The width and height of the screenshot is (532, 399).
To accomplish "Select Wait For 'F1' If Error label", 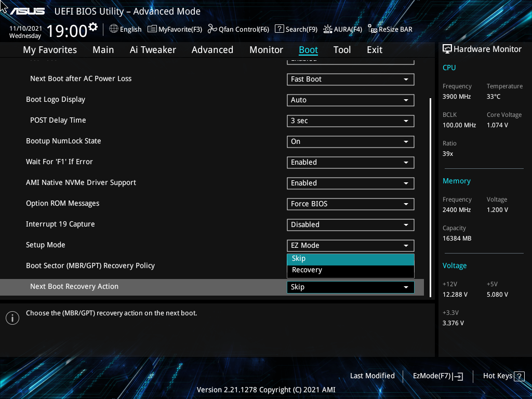I will coord(59,162).
